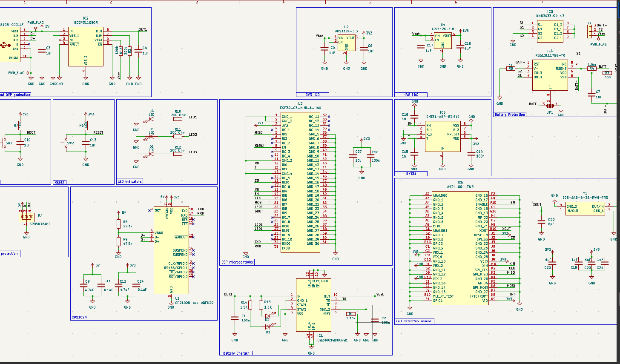The height and width of the screenshot is (364, 620).
Task: Select capacitor C26 100n
Action: (370, 156)
